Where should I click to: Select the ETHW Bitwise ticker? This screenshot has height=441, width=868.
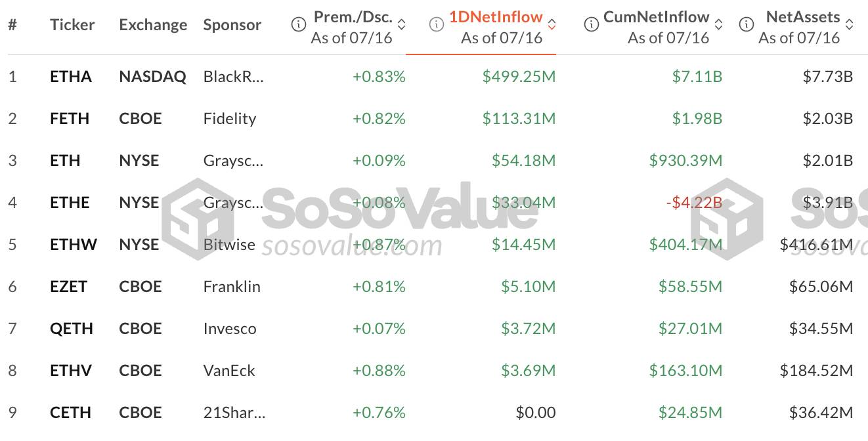click(74, 245)
